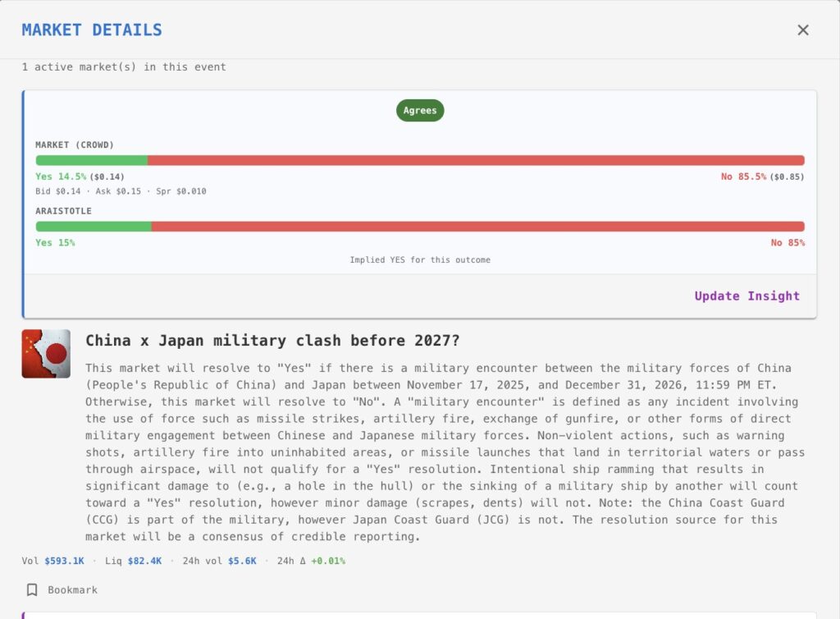Click "1 active market(s) in this event"
Viewport: 840px width, 619px height.
coord(124,67)
